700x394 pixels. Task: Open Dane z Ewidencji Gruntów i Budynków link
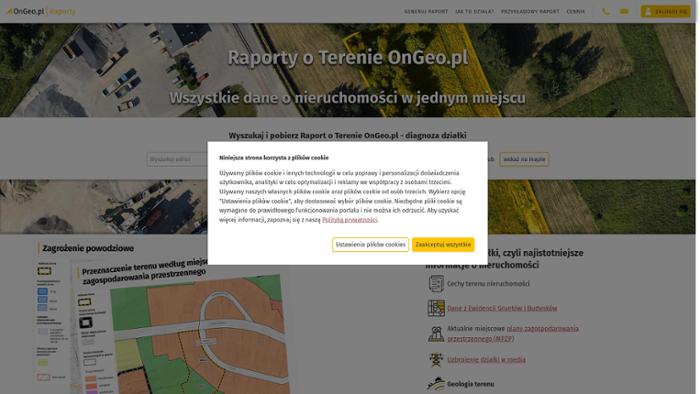click(x=502, y=308)
